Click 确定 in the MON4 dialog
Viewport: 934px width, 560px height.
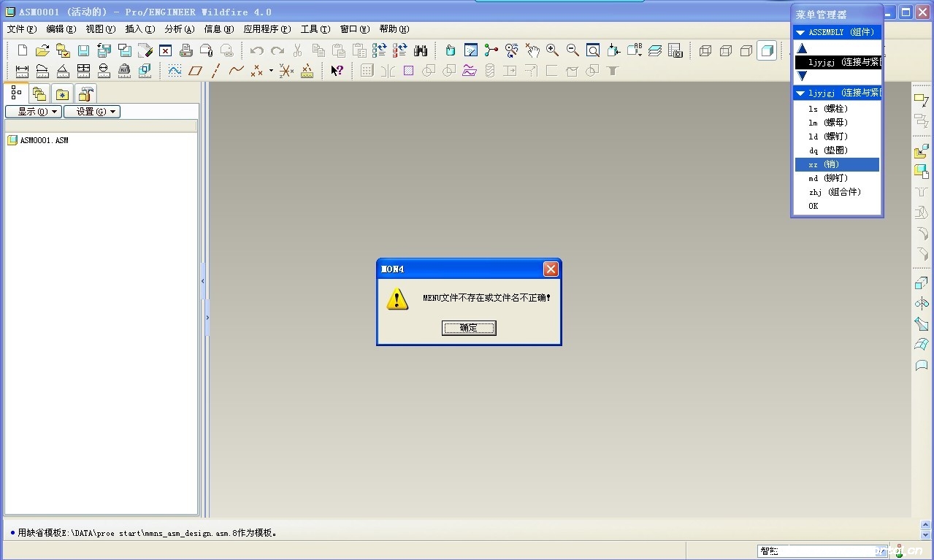(469, 328)
